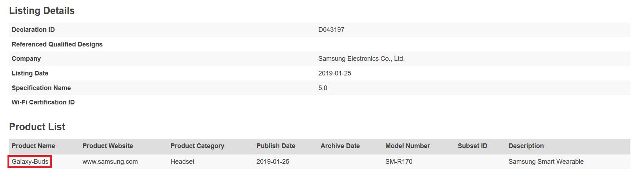Click the Model Number column header
Screen dimensions: 644x177
point(408,146)
